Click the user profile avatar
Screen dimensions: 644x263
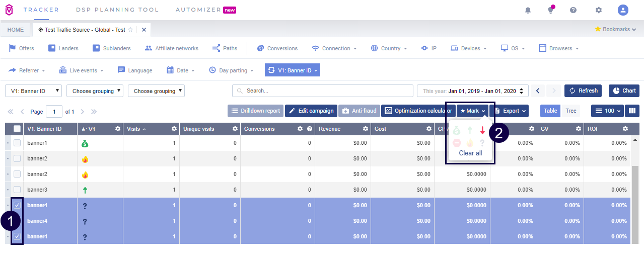coord(623,10)
